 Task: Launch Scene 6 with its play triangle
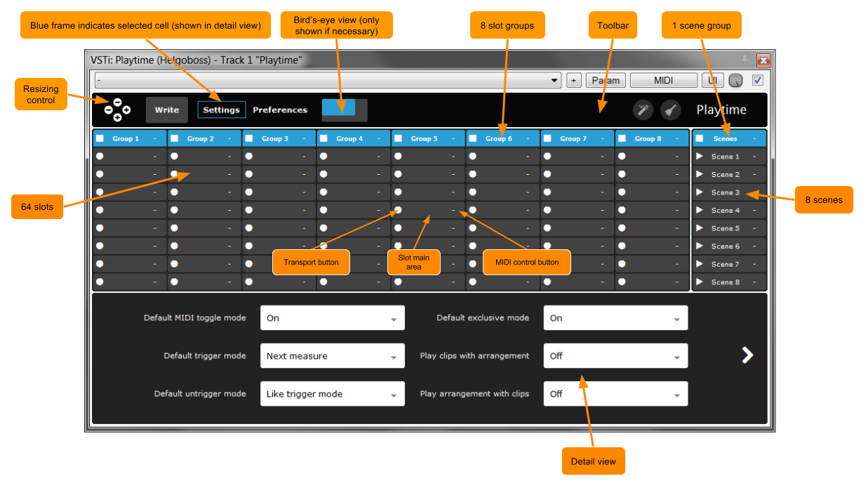[700, 246]
